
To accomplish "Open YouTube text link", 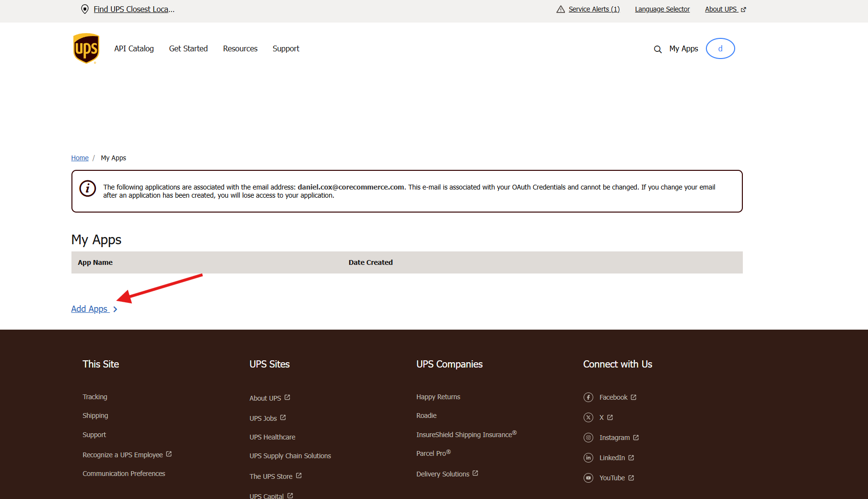I will (x=612, y=478).
